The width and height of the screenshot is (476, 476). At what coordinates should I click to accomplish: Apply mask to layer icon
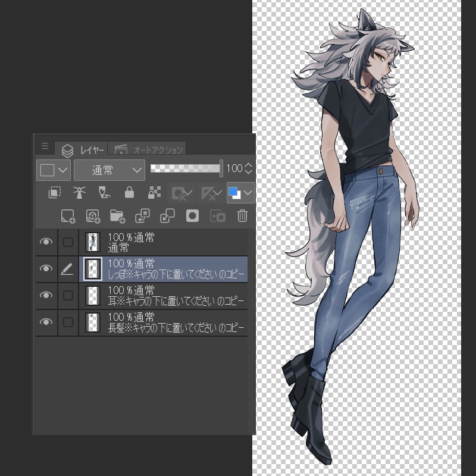coord(218,216)
